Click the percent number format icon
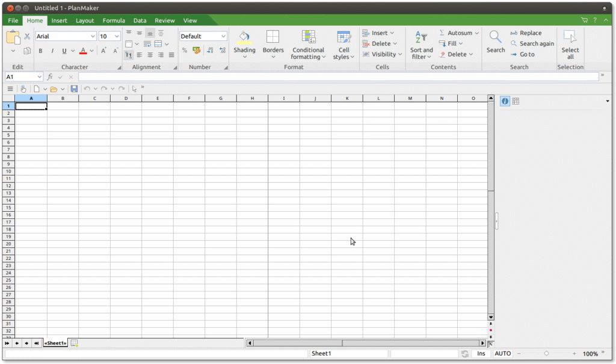Viewport: 616px width, 364px height. click(185, 51)
